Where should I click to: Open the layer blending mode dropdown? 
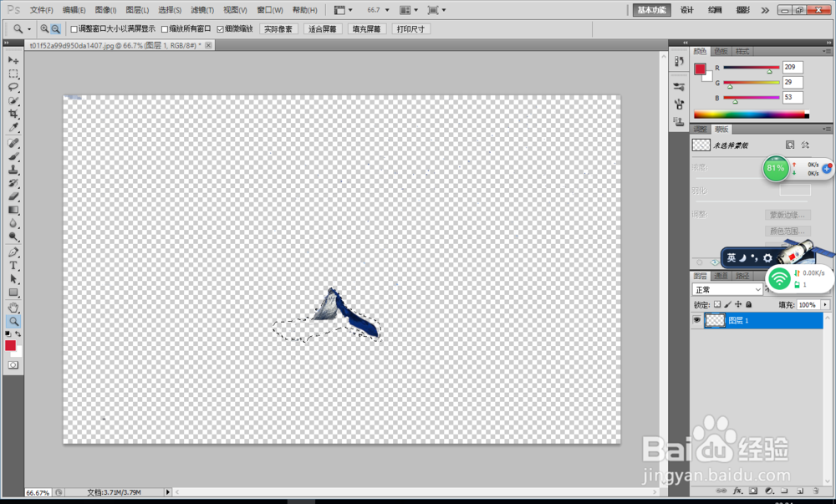pyautogui.click(x=726, y=288)
